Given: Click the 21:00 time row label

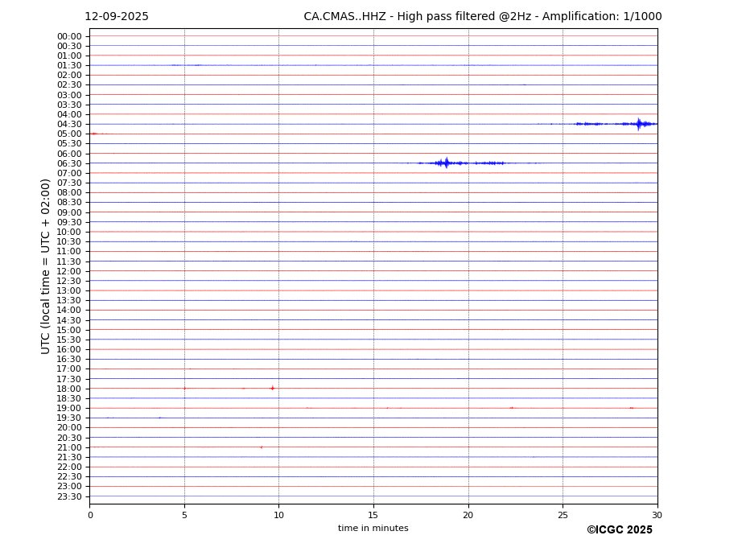Looking at the screenshot, I should (x=69, y=447).
